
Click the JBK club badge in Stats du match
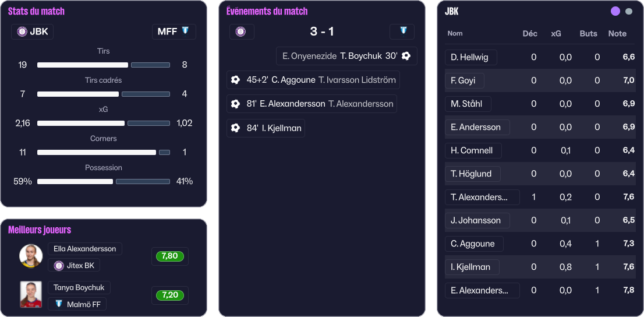[22, 31]
